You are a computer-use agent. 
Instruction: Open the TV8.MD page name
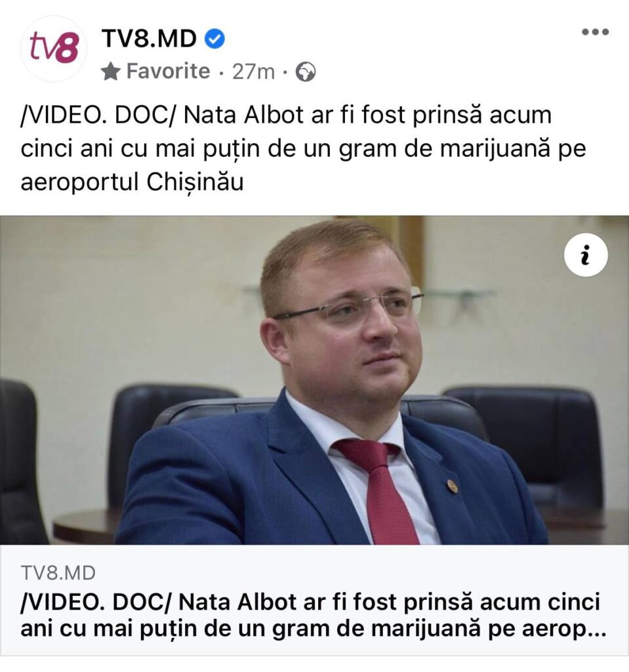pyautogui.click(x=149, y=39)
